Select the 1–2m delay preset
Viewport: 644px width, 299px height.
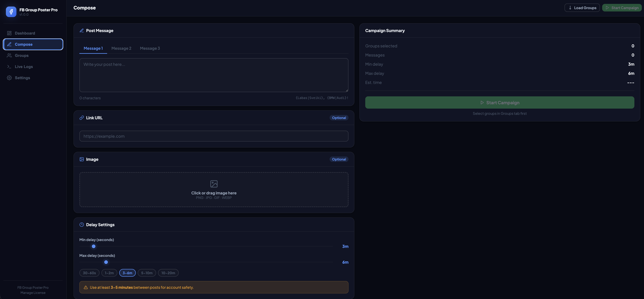(109, 273)
